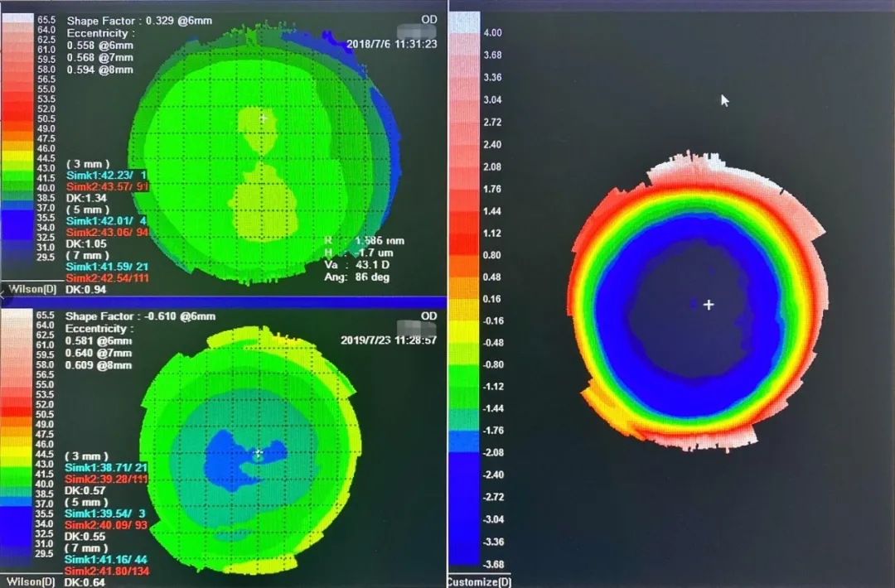895x588 pixels.
Task: Click the 'Simk1:41.59/ 21' reading
Action: (x=107, y=267)
